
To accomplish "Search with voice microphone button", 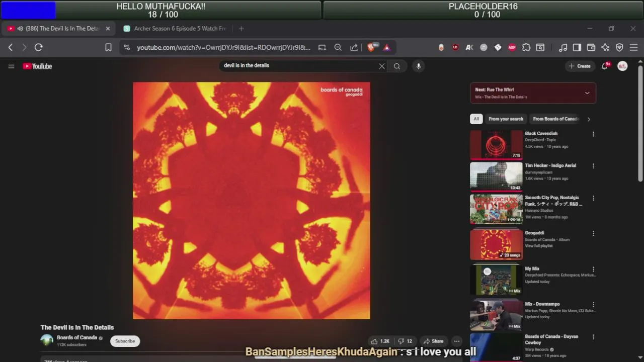I will click(x=418, y=66).
